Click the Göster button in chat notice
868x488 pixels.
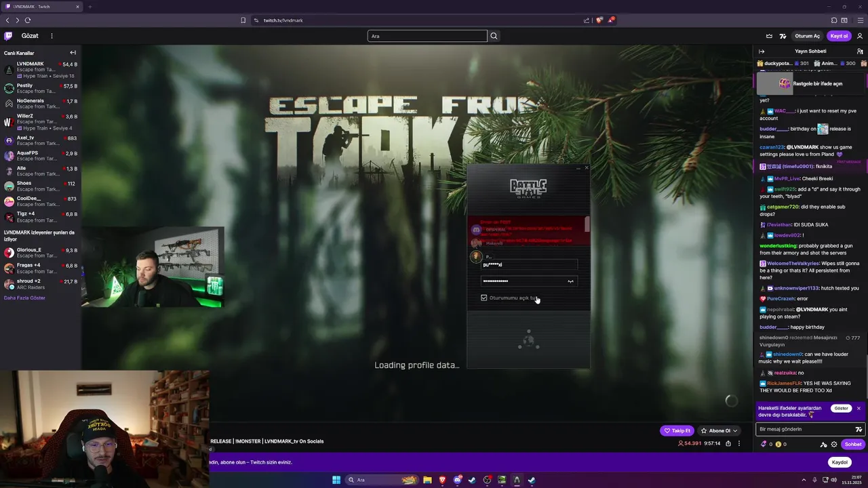coord(841,408)
